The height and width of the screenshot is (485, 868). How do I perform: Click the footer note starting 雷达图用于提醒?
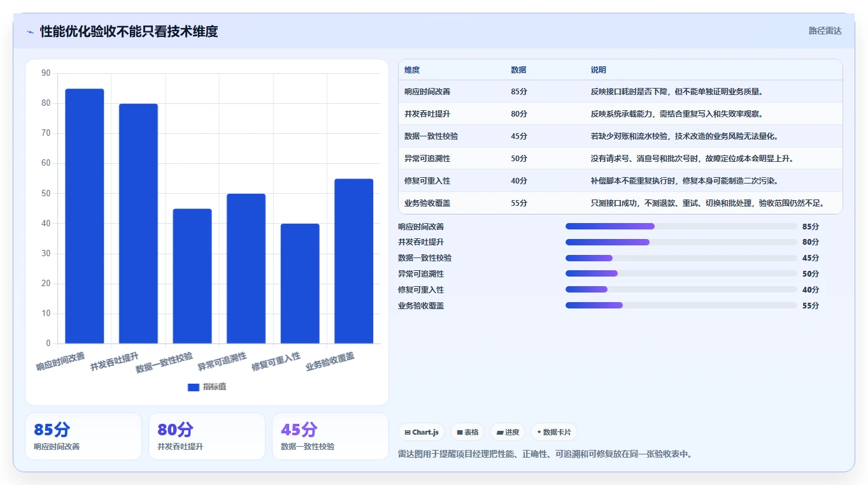(545, 454)
